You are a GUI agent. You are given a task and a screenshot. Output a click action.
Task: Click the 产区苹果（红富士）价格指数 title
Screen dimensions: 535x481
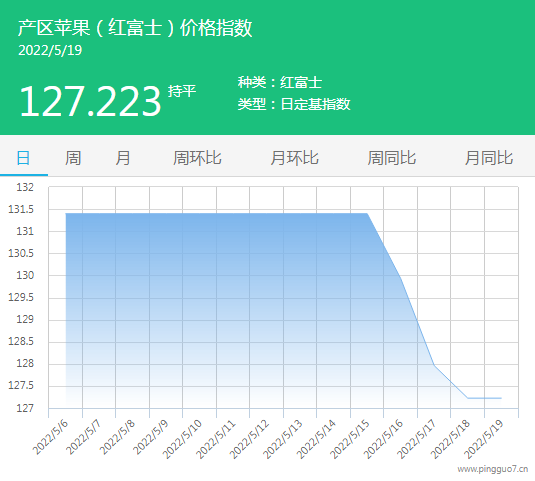(x=135, y=28)
